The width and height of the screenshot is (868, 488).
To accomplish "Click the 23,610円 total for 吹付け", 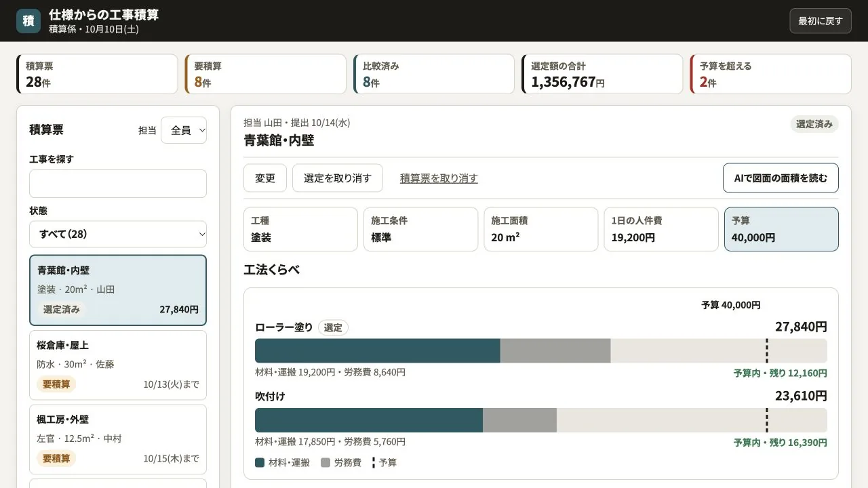I will point(801,396).
